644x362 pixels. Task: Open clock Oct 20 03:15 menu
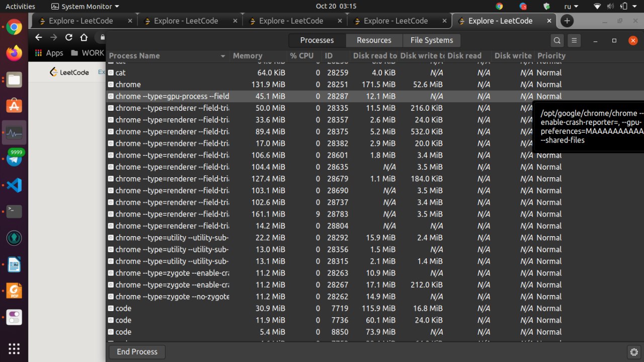click(336, 7)
